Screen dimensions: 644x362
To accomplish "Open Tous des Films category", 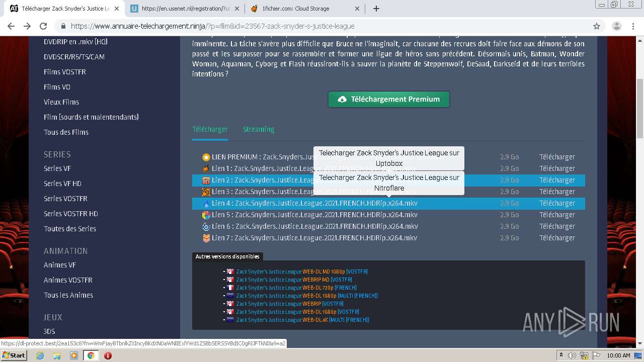I will 66,132.
